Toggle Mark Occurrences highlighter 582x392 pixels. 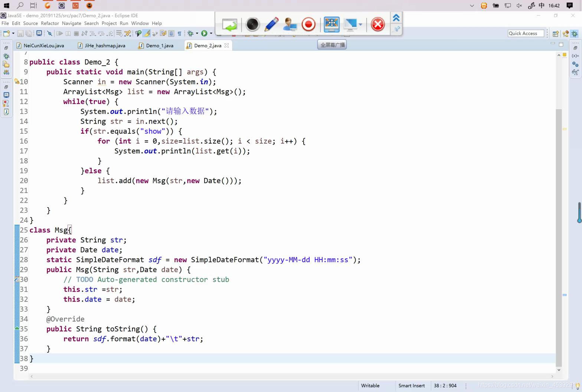147,33
